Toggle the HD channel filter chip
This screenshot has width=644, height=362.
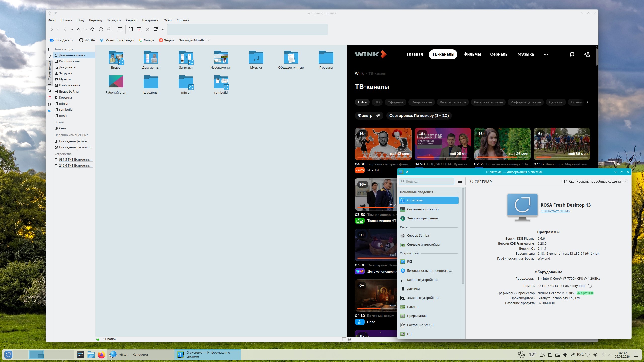click(x=377, y=102)
